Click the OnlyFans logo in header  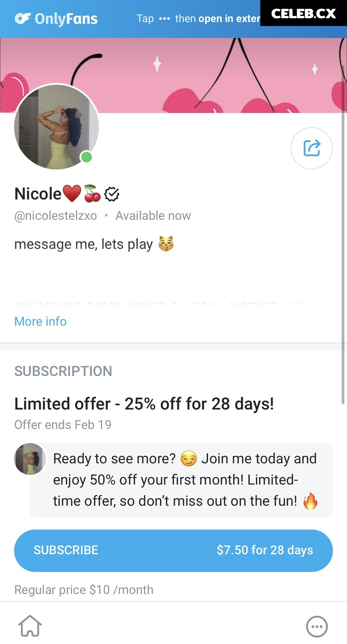pos(56,19)
